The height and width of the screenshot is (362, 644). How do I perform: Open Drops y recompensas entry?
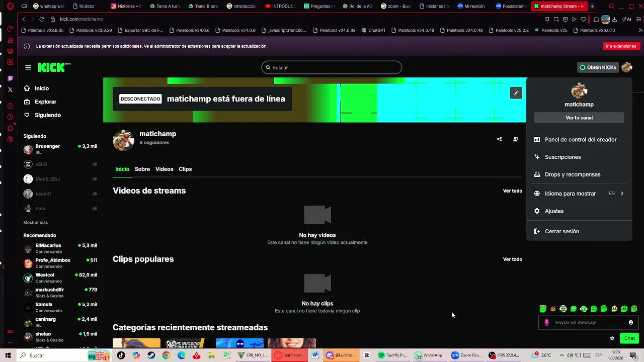pyautogui.click(x=579, y=174)
